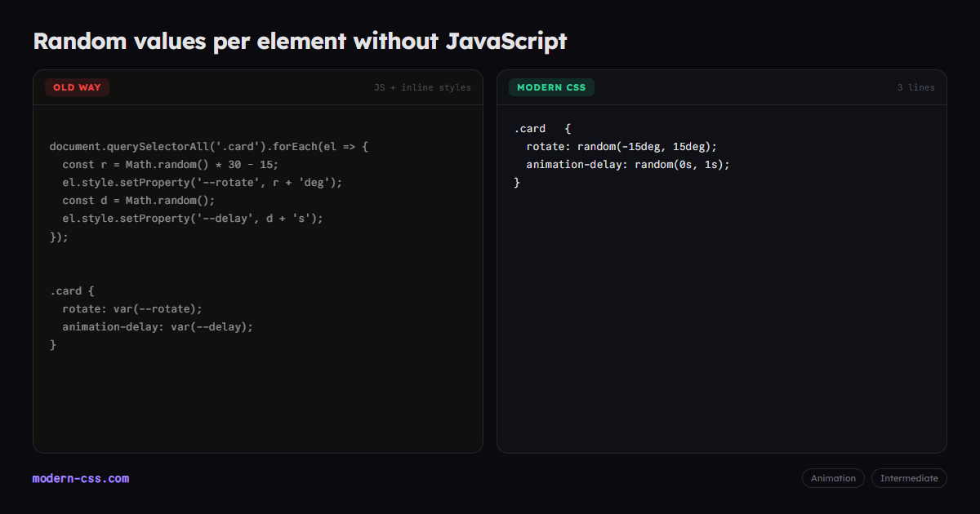Click the 'animation-delay: var(--delay);' line

(158, 326)
